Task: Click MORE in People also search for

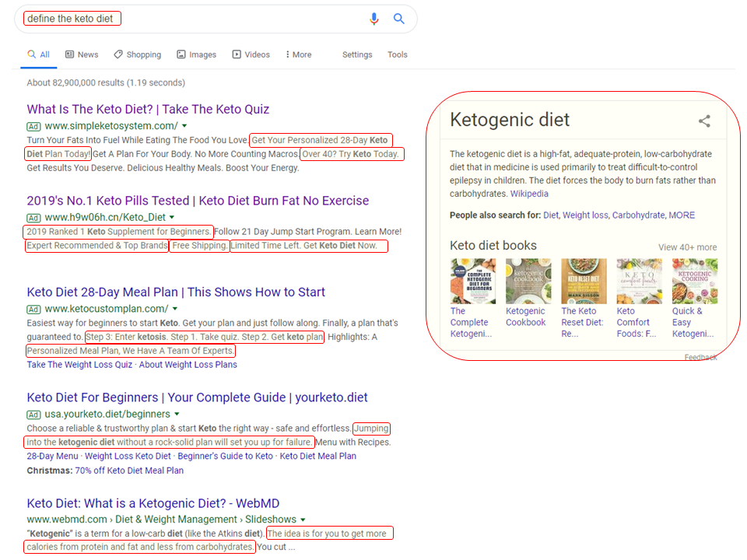Action: 682,215
